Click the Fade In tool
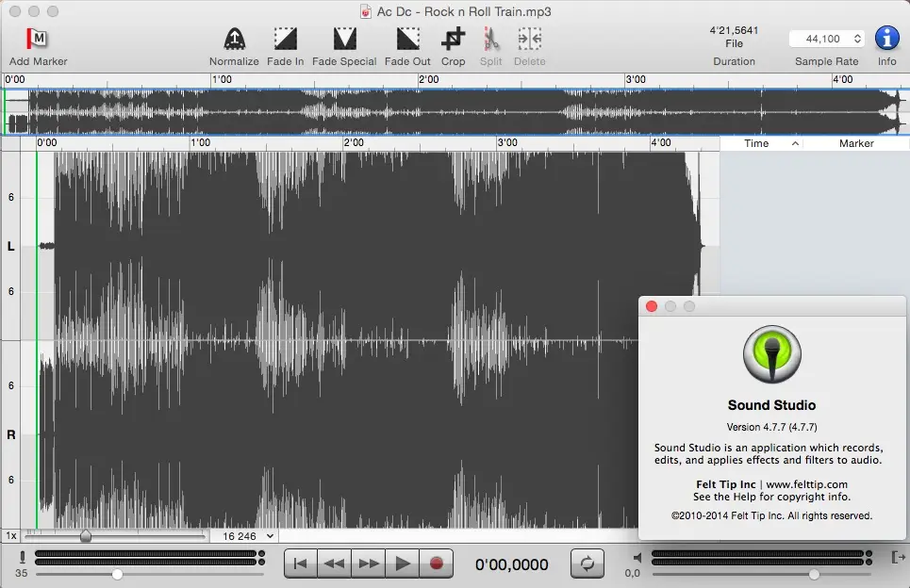Screen dimensions: 910x588 click(x=285, y=39)
